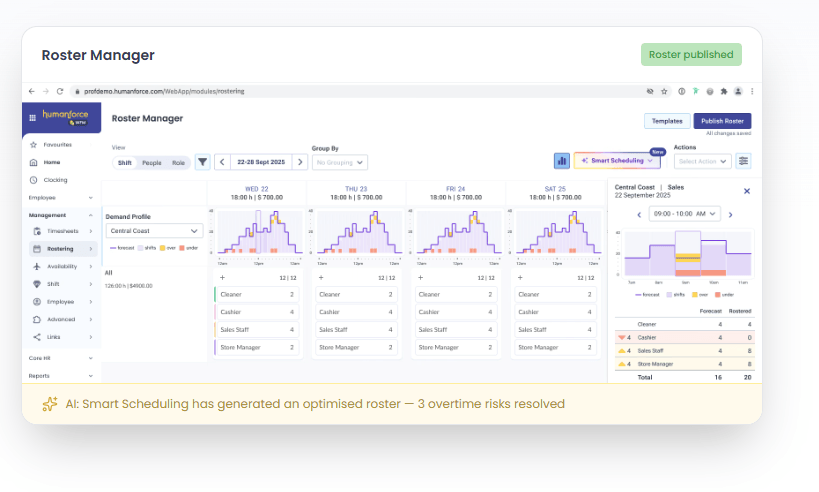Bookmark the page with the star icon

pyautogui.click(x=664, y=91)
